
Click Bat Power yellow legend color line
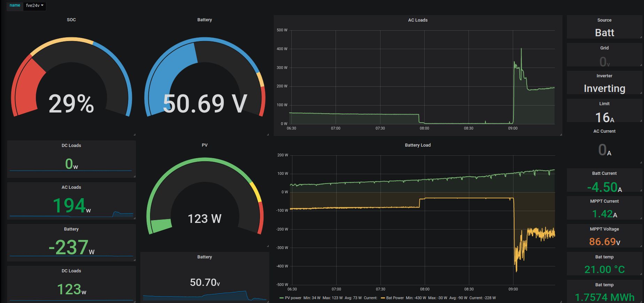pos(383,298)
